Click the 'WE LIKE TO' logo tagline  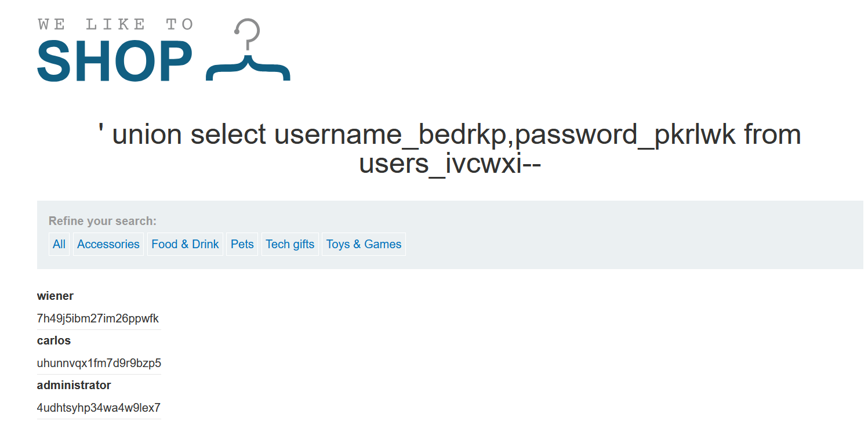click(x=115, y=24)
